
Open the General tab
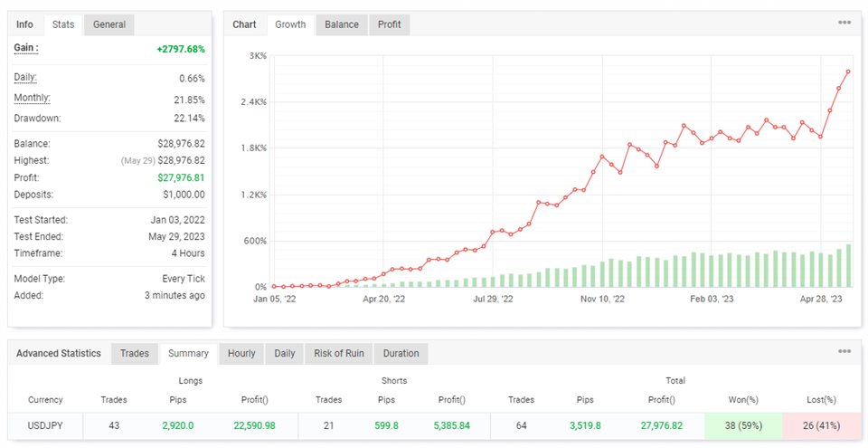click(109, 24)
